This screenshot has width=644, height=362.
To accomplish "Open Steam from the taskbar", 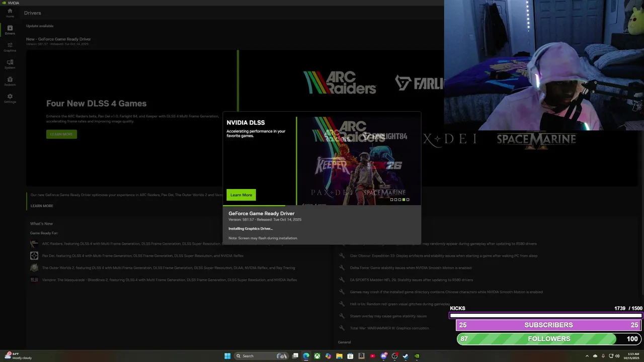I will click(x=406, y=356).
